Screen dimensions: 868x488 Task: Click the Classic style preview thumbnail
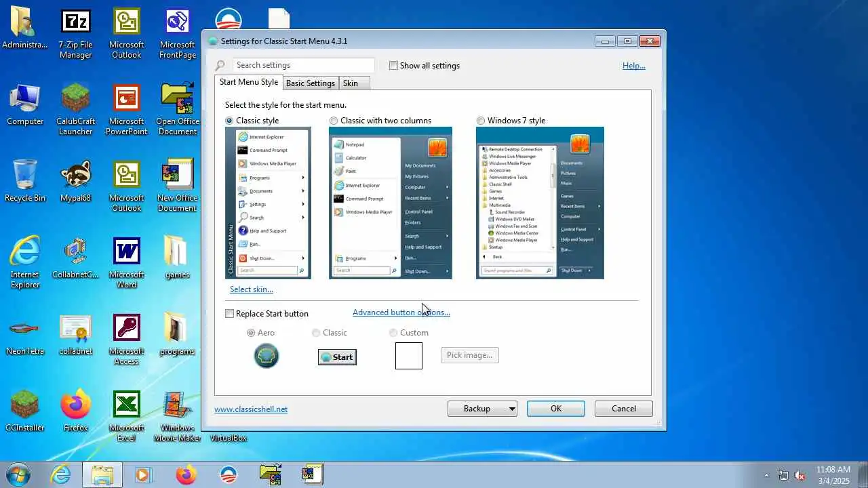268,203
